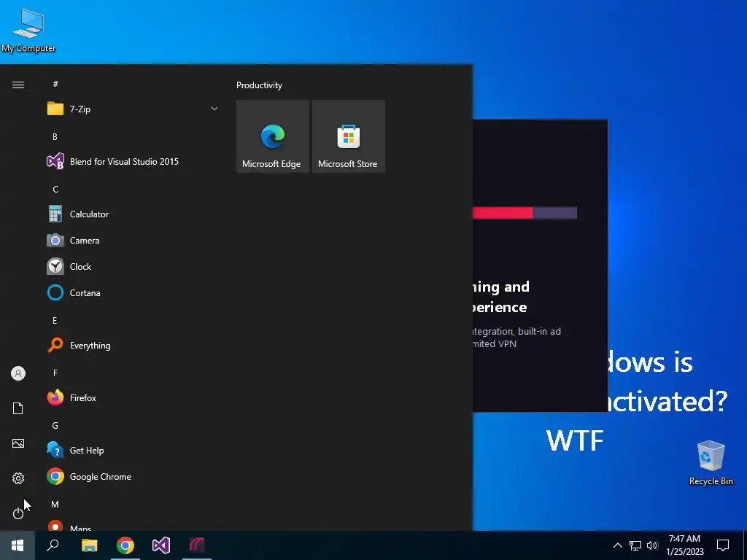Click the 'F' letter group header
This screenshot has height=560, width=747.
[55, 373]
